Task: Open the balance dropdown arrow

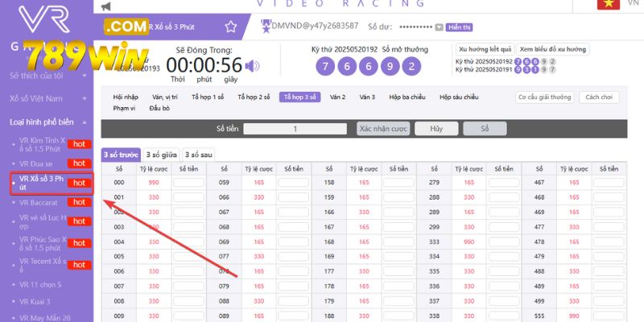Action: tap(439, 27)
